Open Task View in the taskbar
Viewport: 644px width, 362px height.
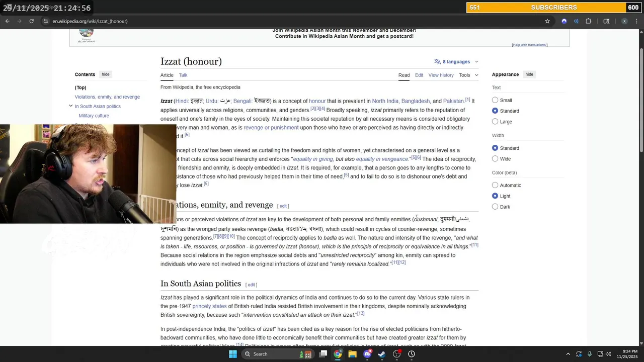click(324, 354)
